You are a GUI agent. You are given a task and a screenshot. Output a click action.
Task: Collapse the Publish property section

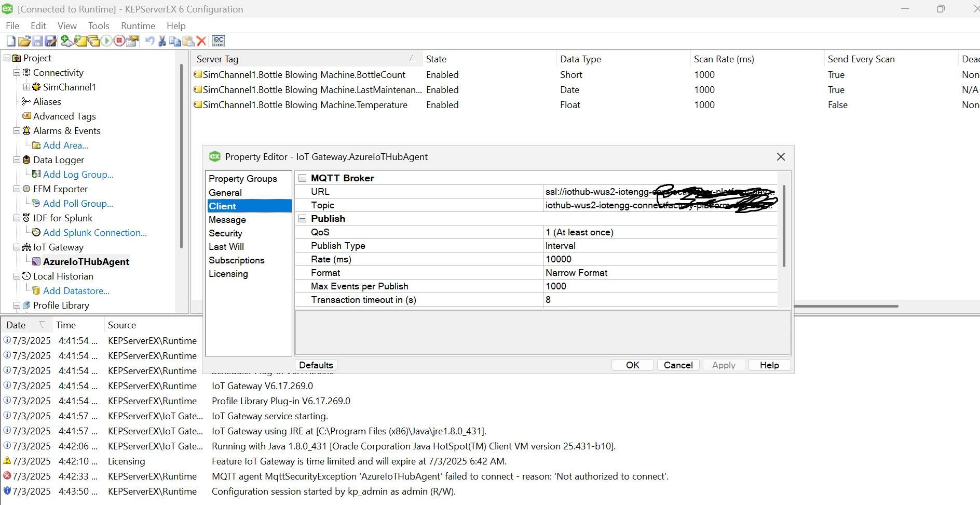point(303,219)
